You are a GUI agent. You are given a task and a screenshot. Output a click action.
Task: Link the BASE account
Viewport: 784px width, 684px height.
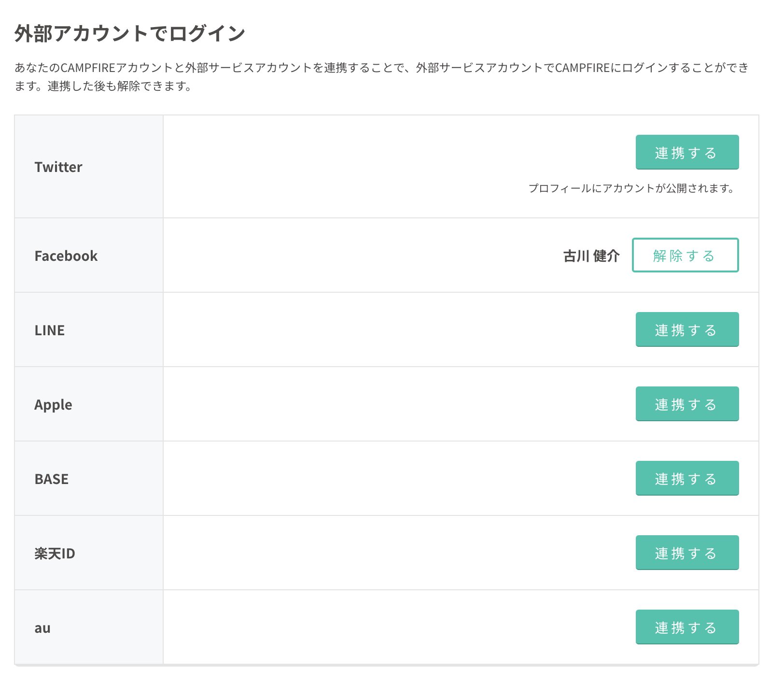pyautogui.click(x=687, y=478)
